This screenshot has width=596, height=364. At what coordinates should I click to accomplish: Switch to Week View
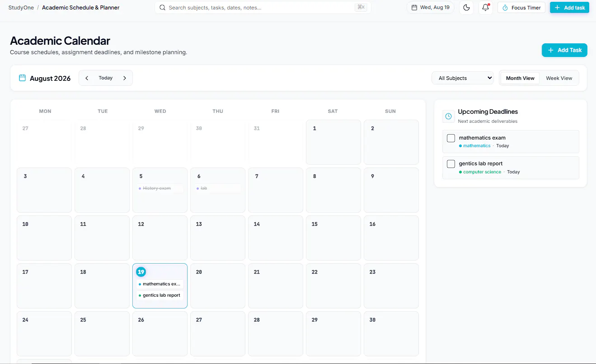point(559,78)
